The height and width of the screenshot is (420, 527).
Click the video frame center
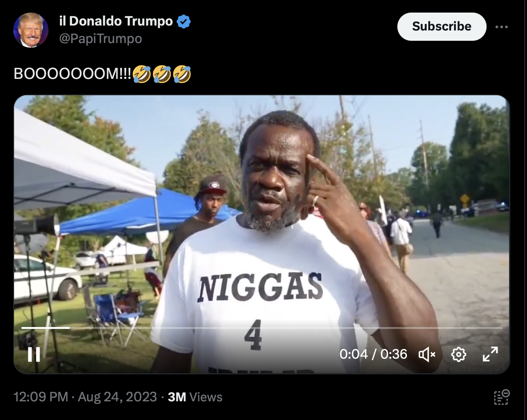262,234
